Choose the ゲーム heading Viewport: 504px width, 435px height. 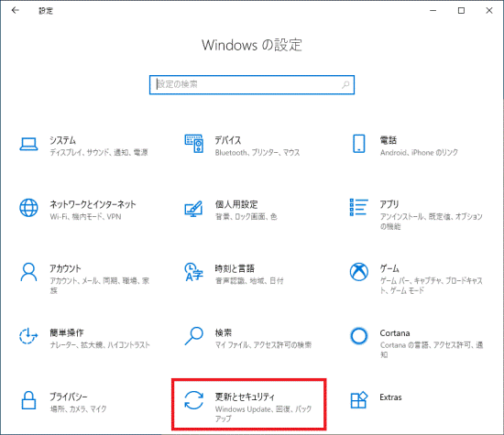389,268
